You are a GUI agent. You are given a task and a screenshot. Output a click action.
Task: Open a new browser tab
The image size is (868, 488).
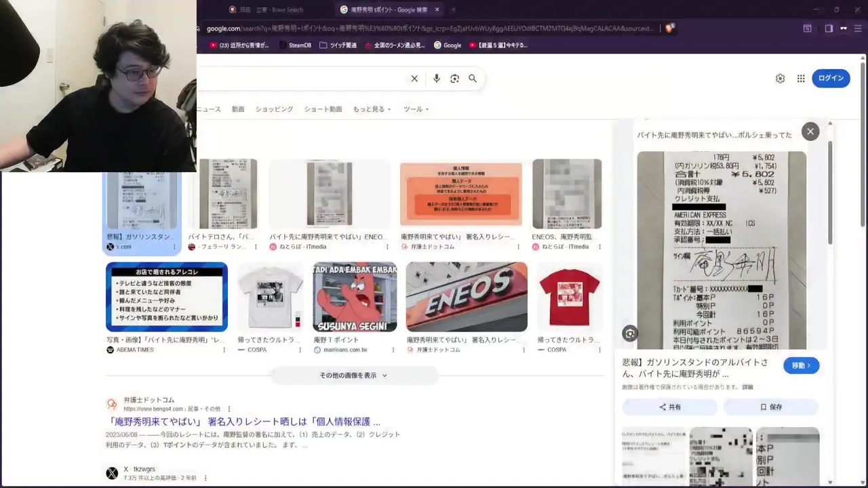[453, 9]
